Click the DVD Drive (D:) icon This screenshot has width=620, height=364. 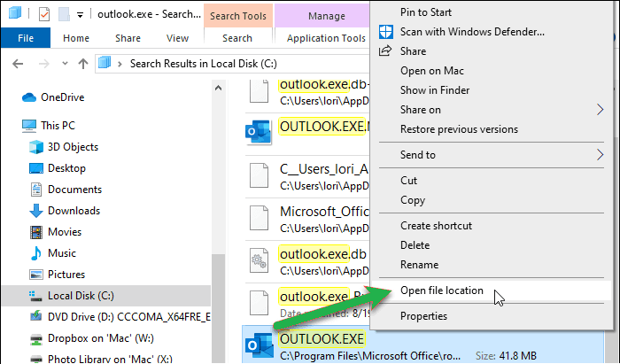point(36,316)
